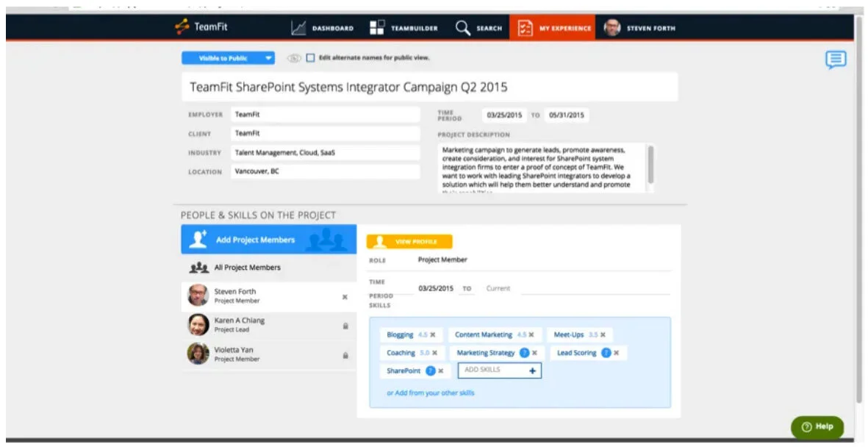Remove the Blogging skill

pos(433,335)
